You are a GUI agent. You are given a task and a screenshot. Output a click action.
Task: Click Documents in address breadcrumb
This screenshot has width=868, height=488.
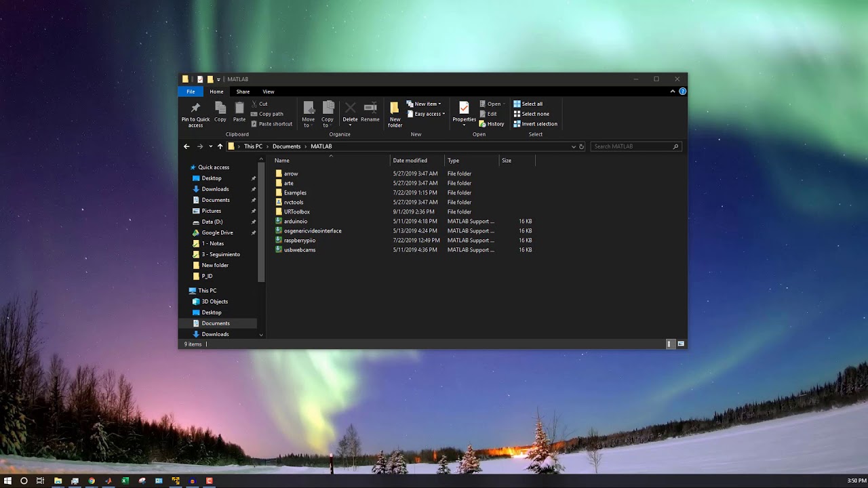click(x=286, y=146)
